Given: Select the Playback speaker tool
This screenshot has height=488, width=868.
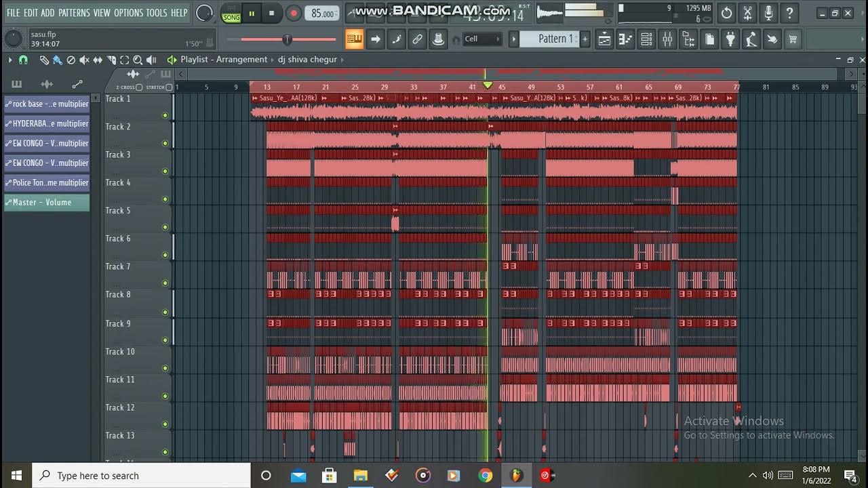Looking at the screenshot, I should tap(151, 60).
